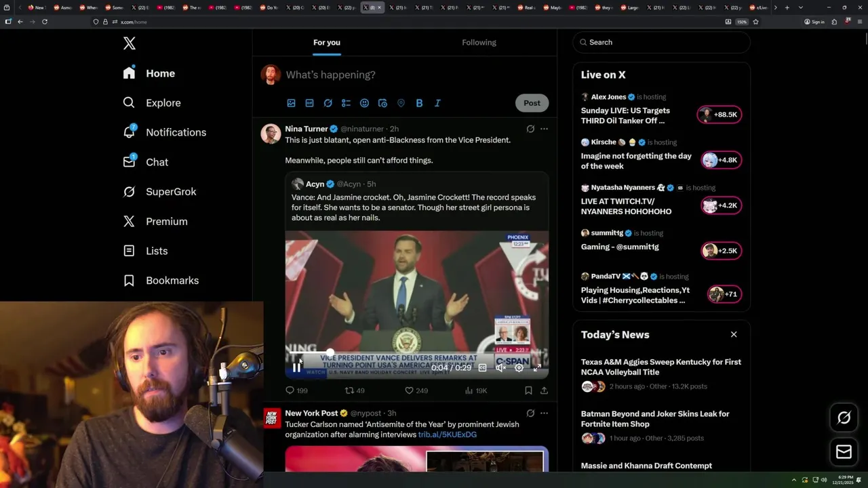
Task: Open Notifications in the sidebar
Action: click(x=164, y=132)
